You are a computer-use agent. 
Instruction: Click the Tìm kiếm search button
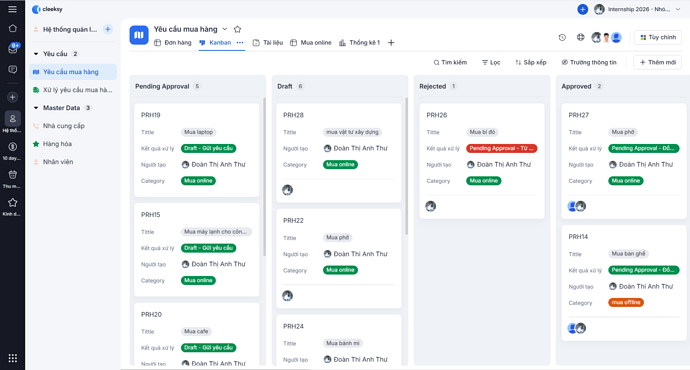[450, 62]
